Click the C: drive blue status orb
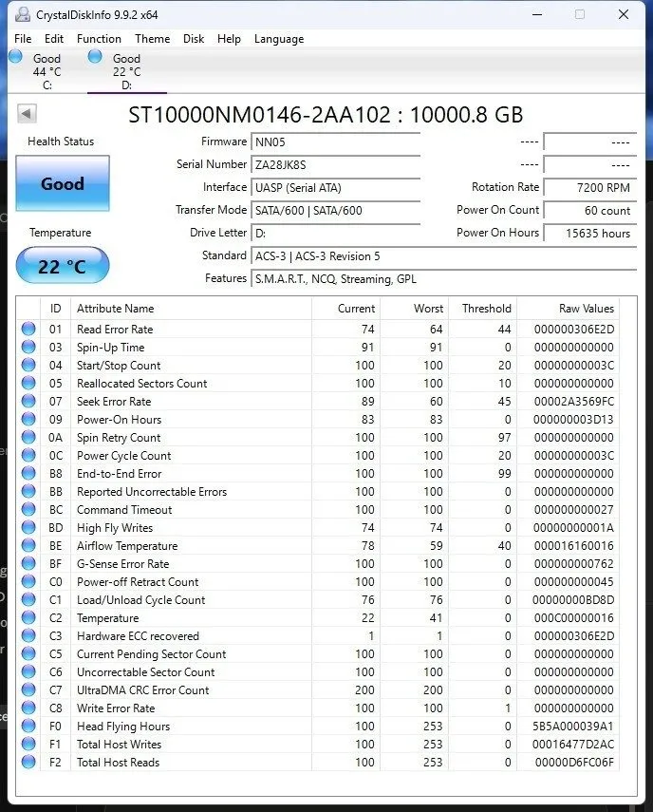This screenshot has height=812, width=653. (x=15, y=56)
